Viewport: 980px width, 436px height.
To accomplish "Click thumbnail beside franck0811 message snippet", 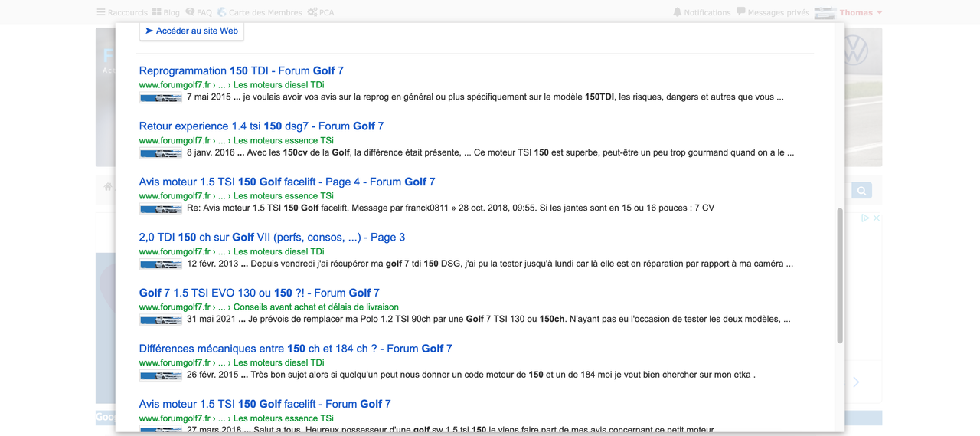I will (161, 208).
